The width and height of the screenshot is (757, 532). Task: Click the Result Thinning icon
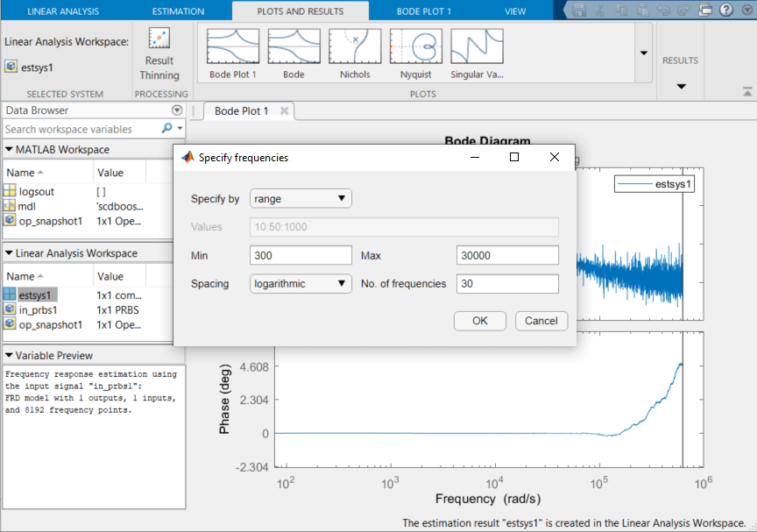pos(159,39)
